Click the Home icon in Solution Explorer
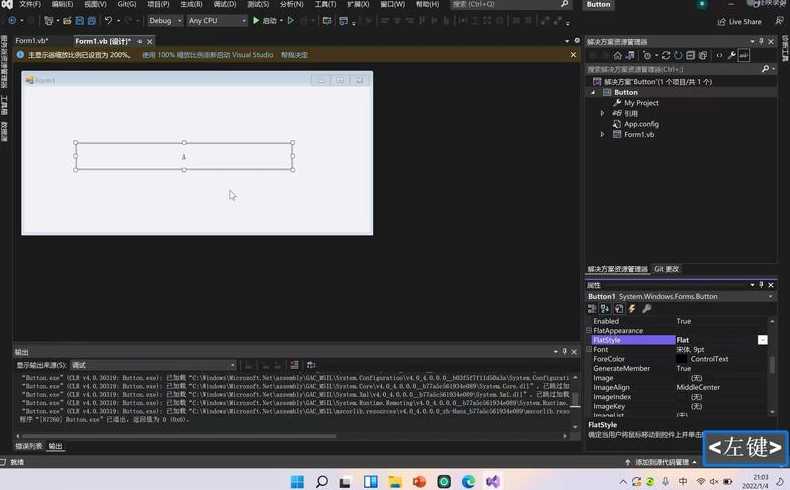Viewport: 790px width, 490px height. [618, 55]
